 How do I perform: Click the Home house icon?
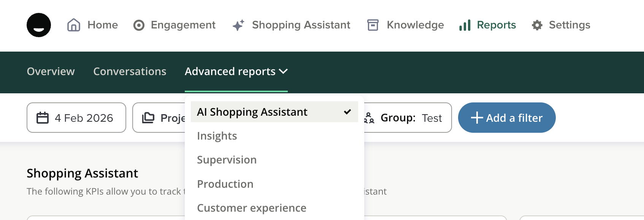[x=74, y=25]
